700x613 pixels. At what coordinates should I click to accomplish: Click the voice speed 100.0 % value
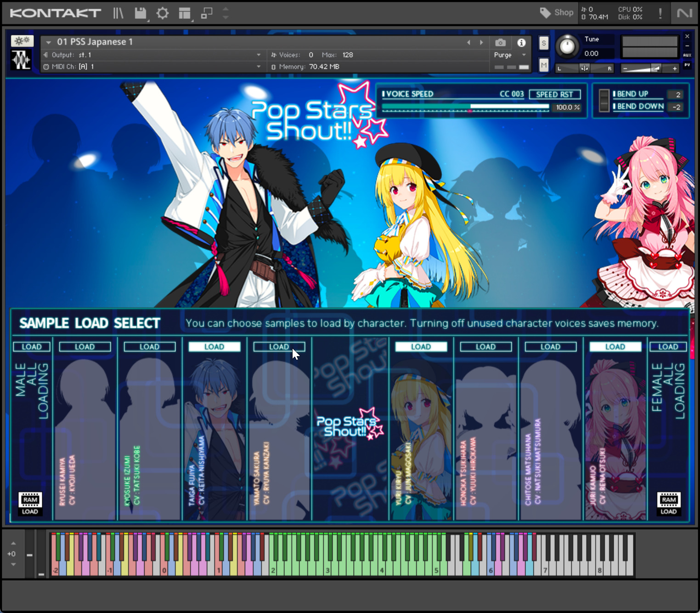pyautogui.click(x=567, y=107)
